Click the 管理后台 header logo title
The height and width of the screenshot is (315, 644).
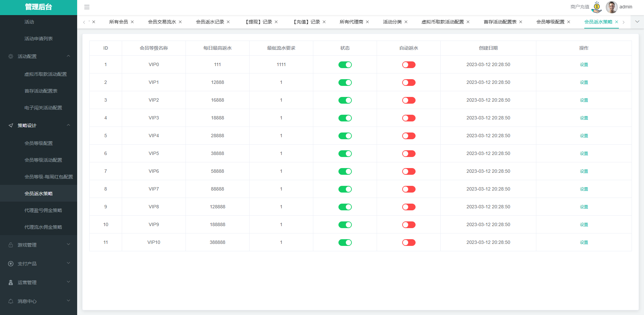coord(39,7)
